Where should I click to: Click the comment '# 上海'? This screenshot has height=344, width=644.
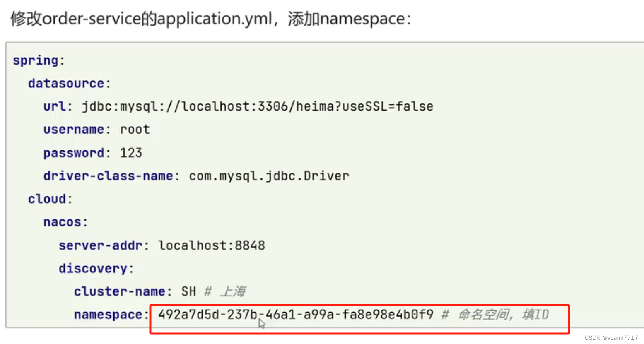[225, 291]
